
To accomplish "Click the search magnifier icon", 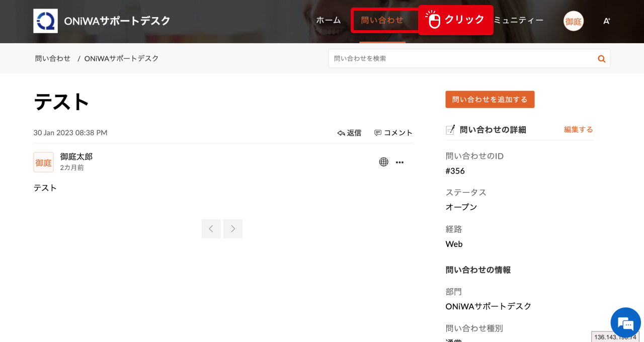I will pos(601,59).
